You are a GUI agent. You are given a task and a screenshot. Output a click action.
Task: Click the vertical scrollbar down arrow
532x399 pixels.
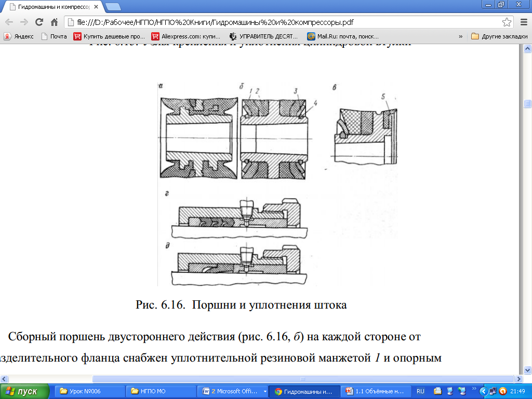(x=527, y=370)
